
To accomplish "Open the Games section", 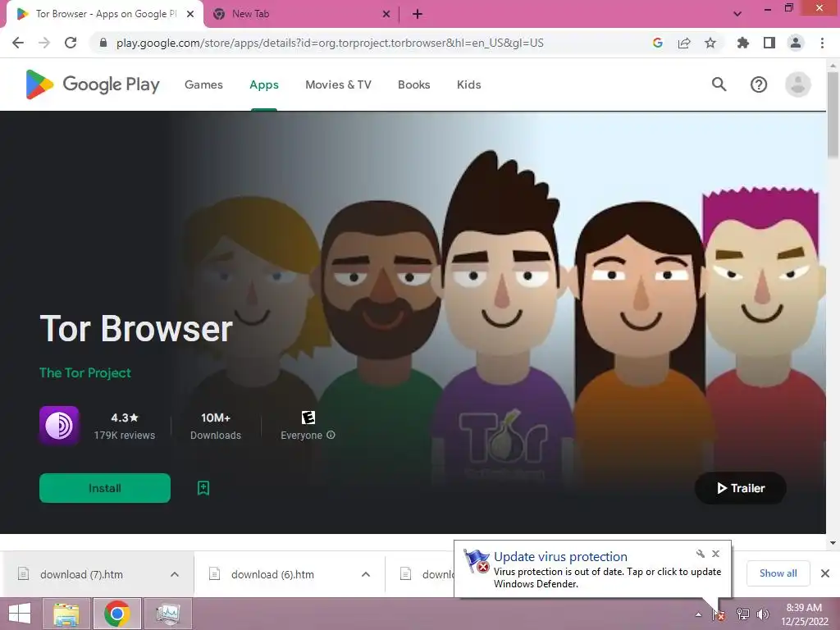I will (x=203, y=84).
